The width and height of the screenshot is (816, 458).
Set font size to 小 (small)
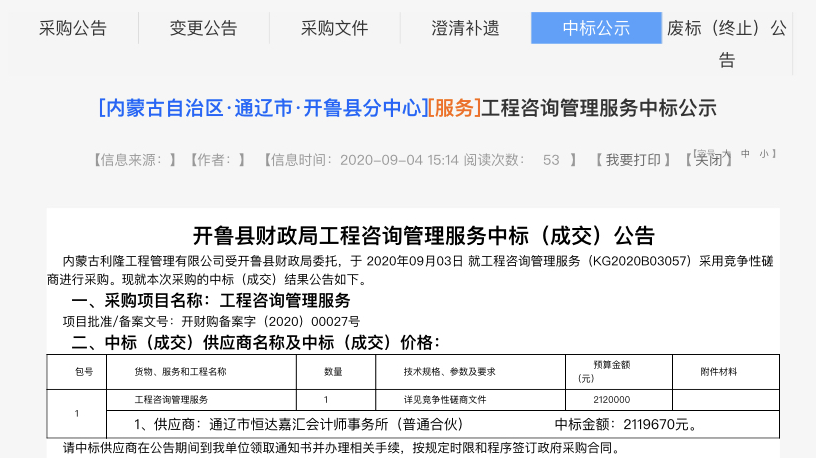(764, 154)
